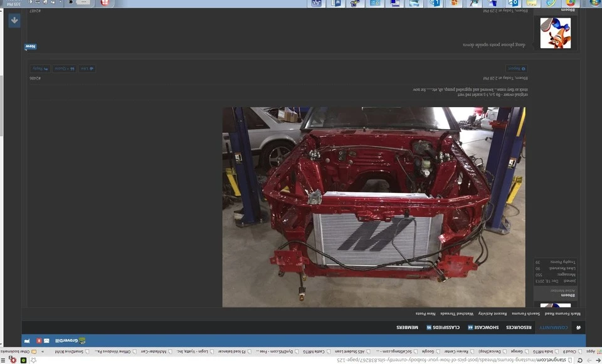Open the Device(Shop) bookmark
Image resolution: width=602 pixels, height=364 pixels.
(x=494, y=351)
